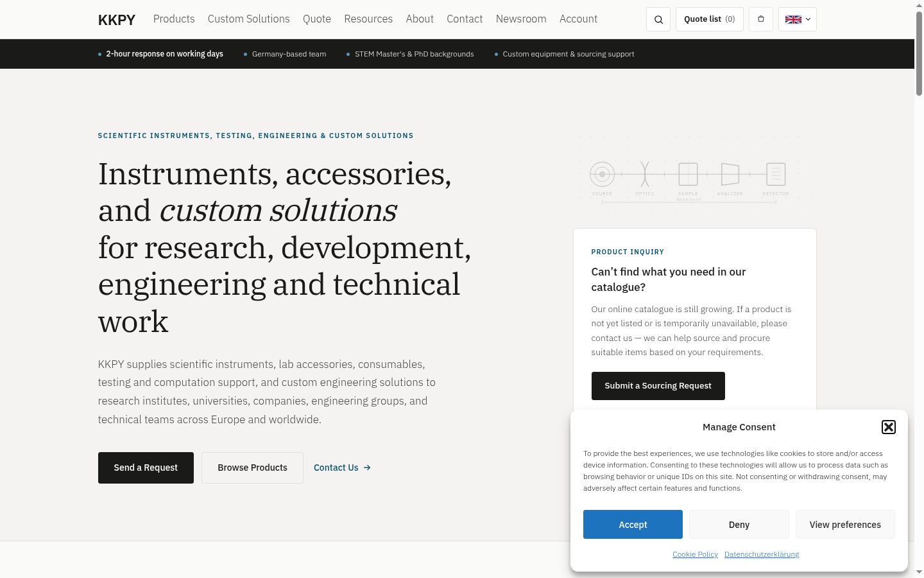Open the Datenschutzerklärung link
This screenshot has width=924, height=578.
tap(762, 554)
